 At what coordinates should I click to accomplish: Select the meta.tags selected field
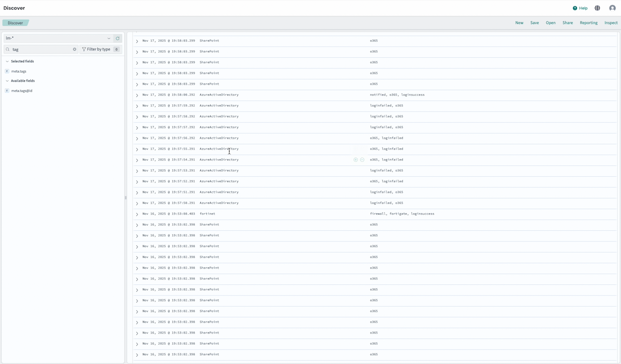(x=19, y=71)
